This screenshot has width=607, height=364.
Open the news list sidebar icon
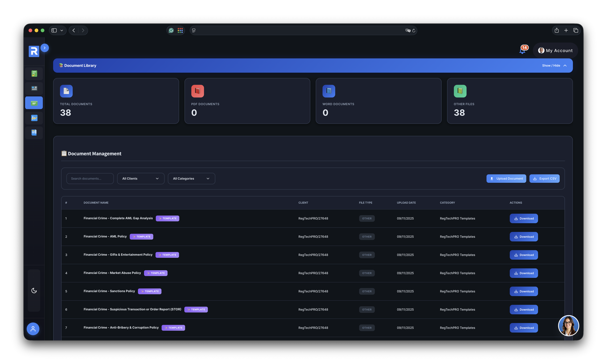[34, 88]
